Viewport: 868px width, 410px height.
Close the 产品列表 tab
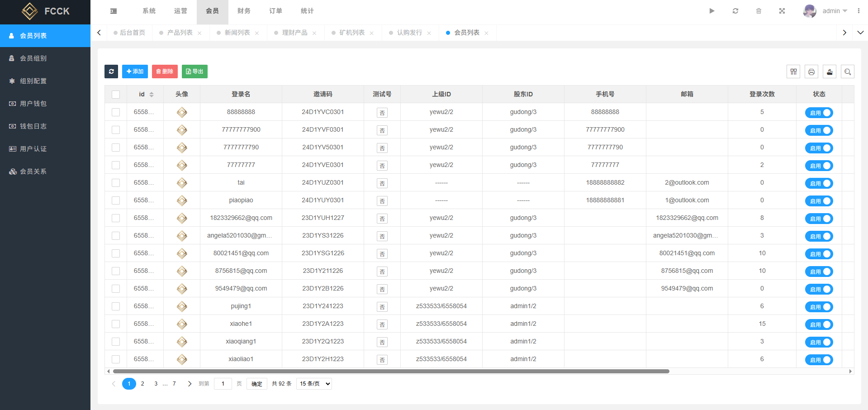click(199, 33)
